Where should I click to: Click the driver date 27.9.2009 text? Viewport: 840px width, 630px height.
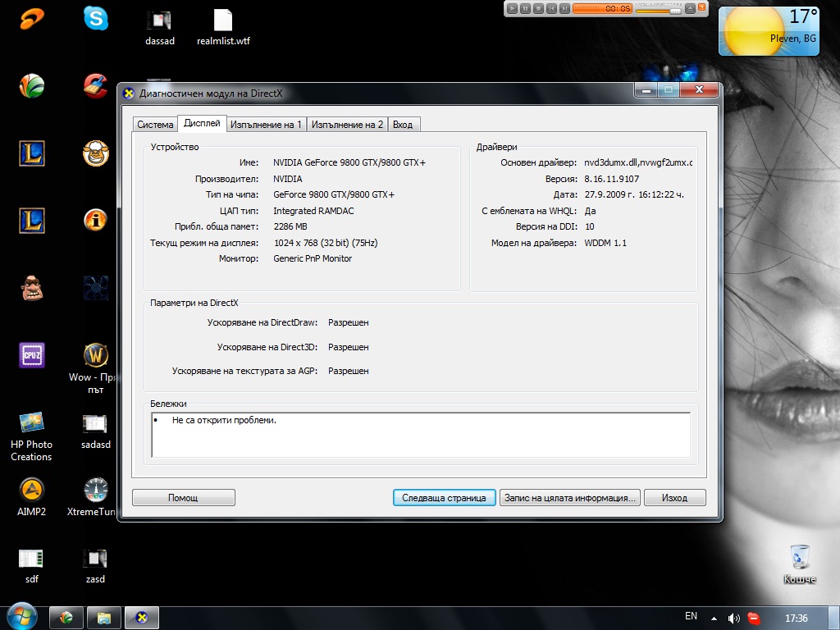coord(634,194)
